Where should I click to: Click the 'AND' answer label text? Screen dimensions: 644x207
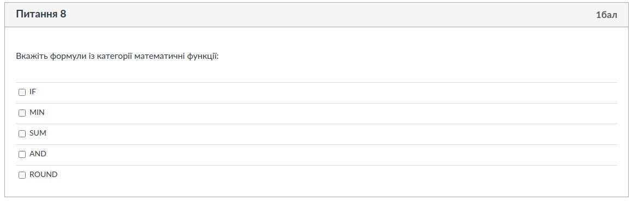(38, 154)
